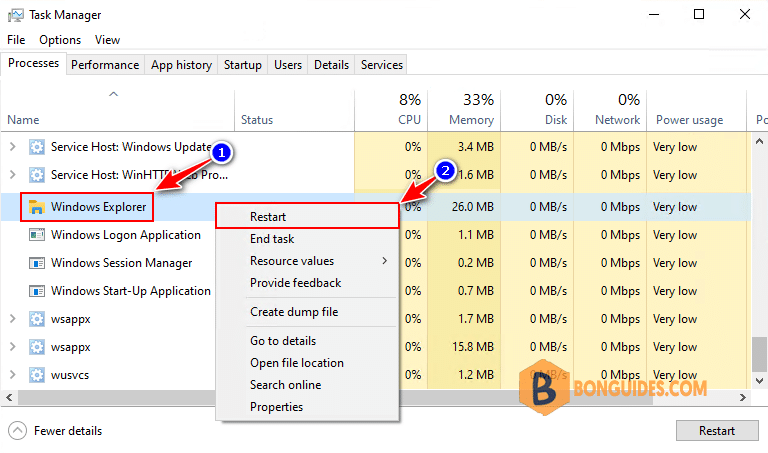
Task: Select the wusvcs process name
Action: coord(70,375)
